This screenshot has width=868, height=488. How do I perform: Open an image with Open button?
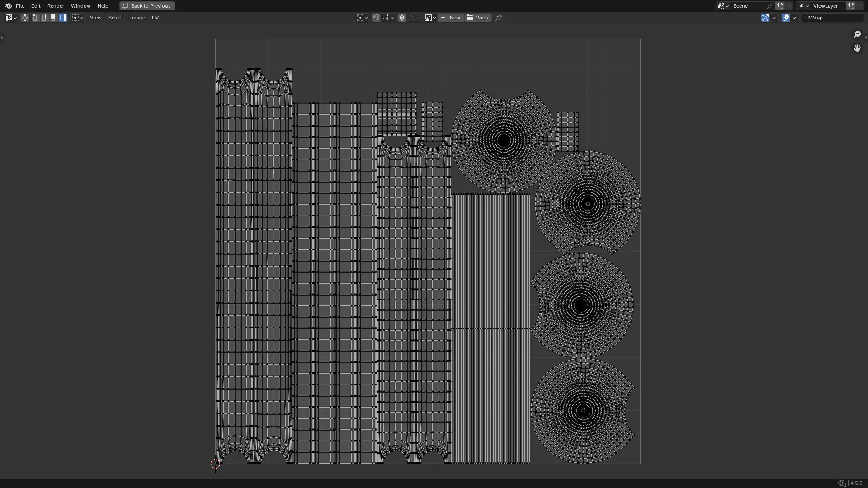(478, 18)
